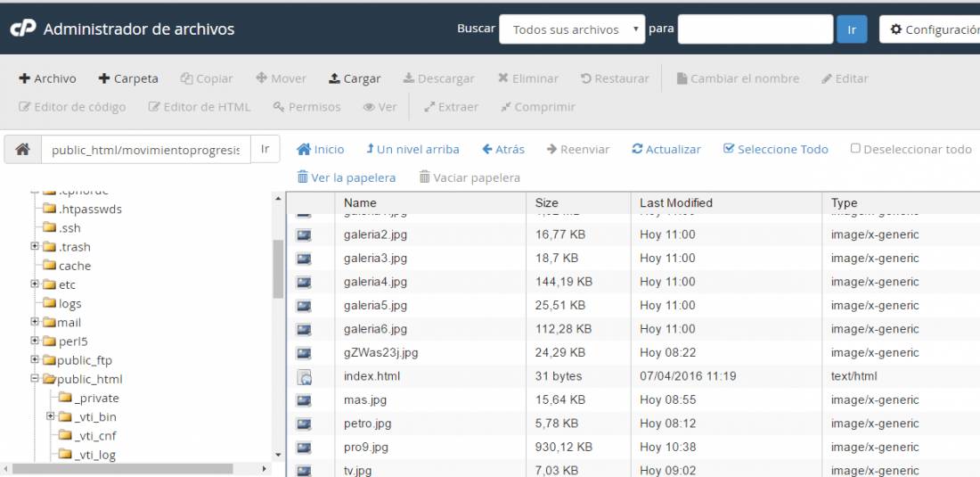Open the Editor de código
980x477 pixels.
point(72,107)
